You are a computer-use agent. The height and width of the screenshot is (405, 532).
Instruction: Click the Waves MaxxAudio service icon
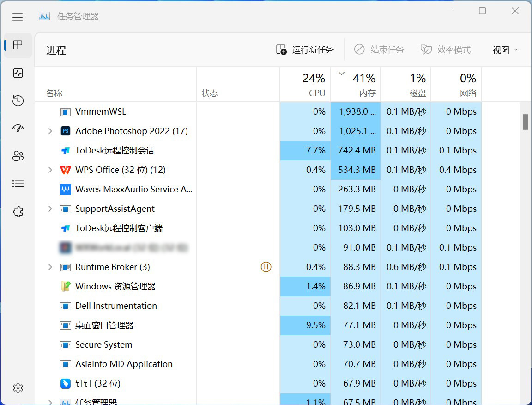pos(66,189)
